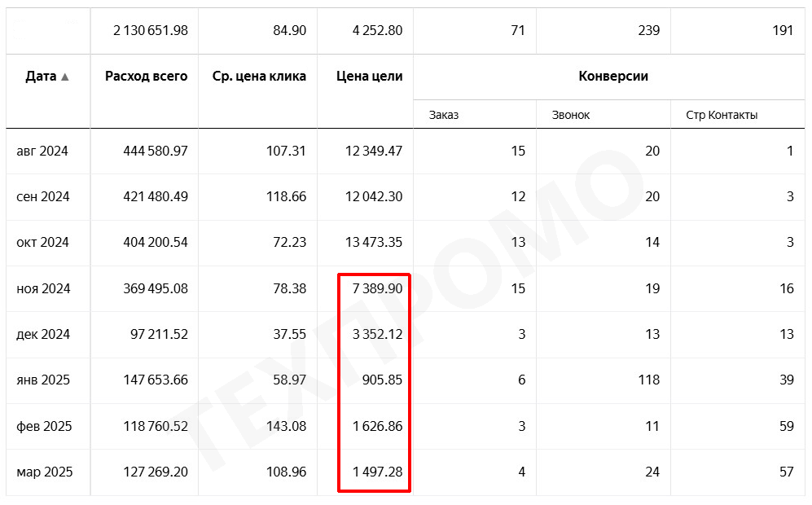Click goal price 1 626.86
812x505 pixels.
point(378,426)
